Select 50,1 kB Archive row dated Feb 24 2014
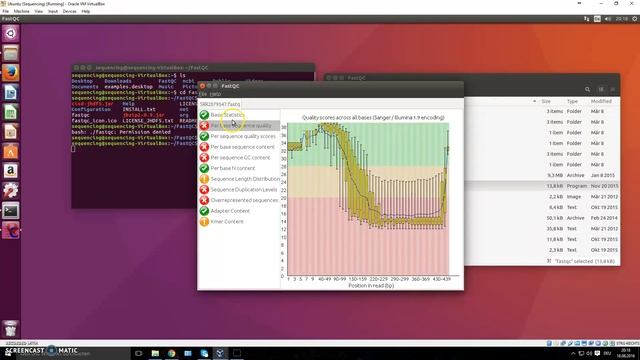Image resolution: width=640 pixels, height=360 pixels. click(x=542, y=218)
